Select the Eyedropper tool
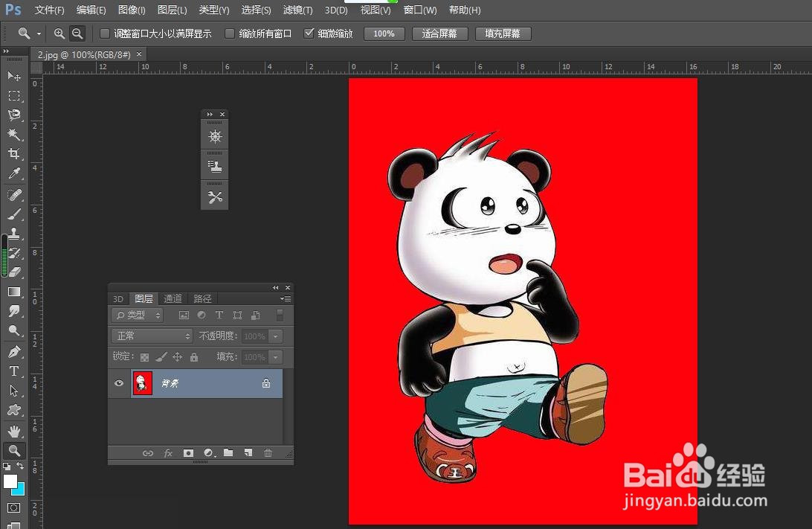 click(x=14, y=173)
